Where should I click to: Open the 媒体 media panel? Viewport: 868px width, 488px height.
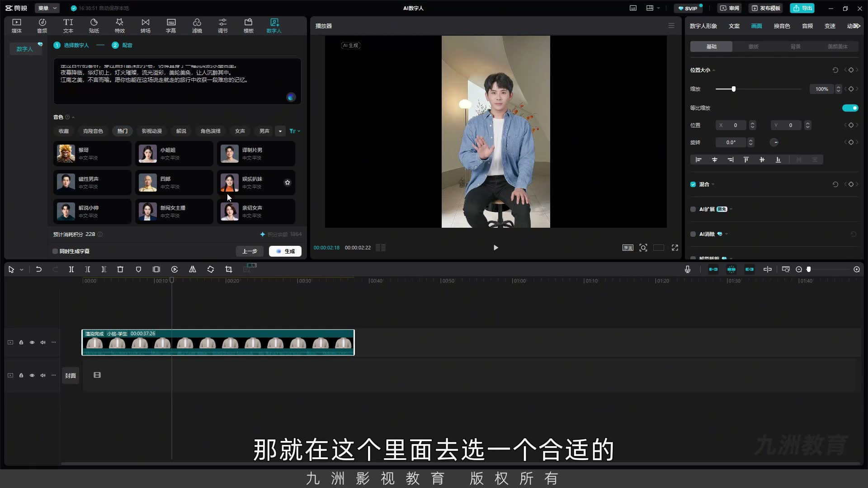(17, 26)
